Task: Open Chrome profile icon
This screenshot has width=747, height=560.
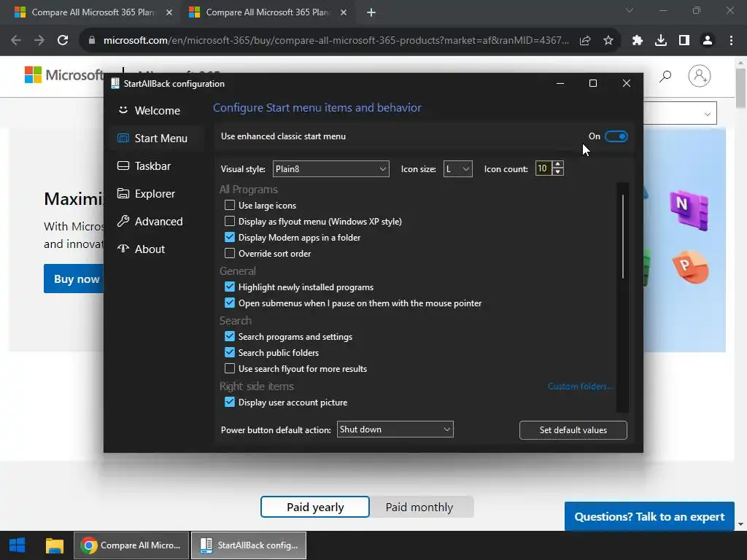Action: pos(708,41)
